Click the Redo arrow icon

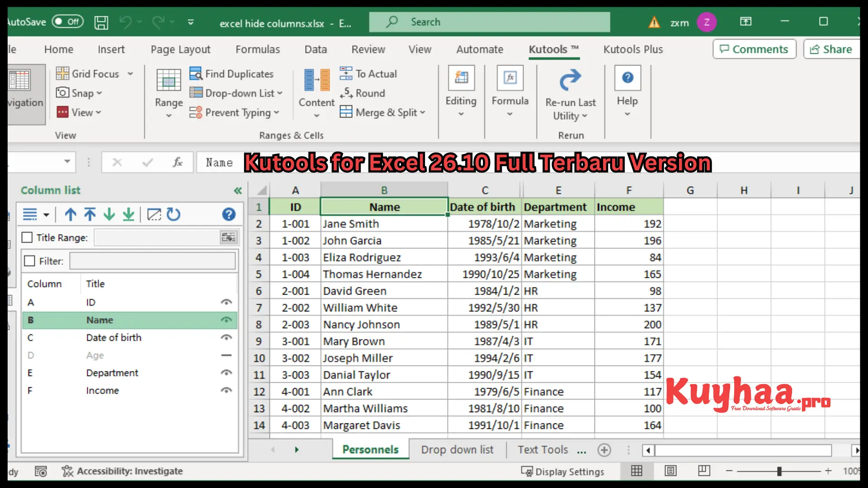tap(158, 22)
